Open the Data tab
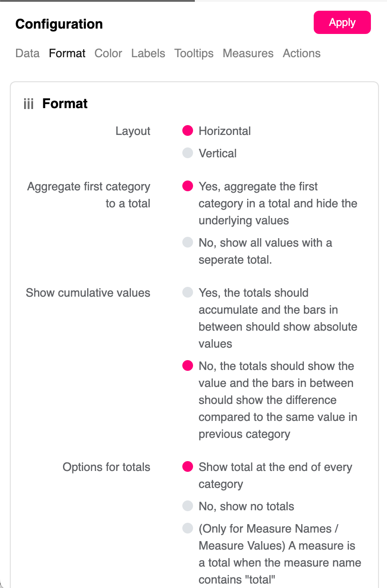 [x=27, y=54]
